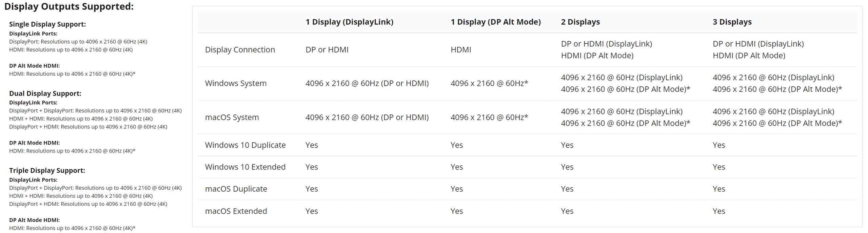Click Yes for macOS Extended under 3 Displays
Screen dimensions: 868x233
point(719,211)
